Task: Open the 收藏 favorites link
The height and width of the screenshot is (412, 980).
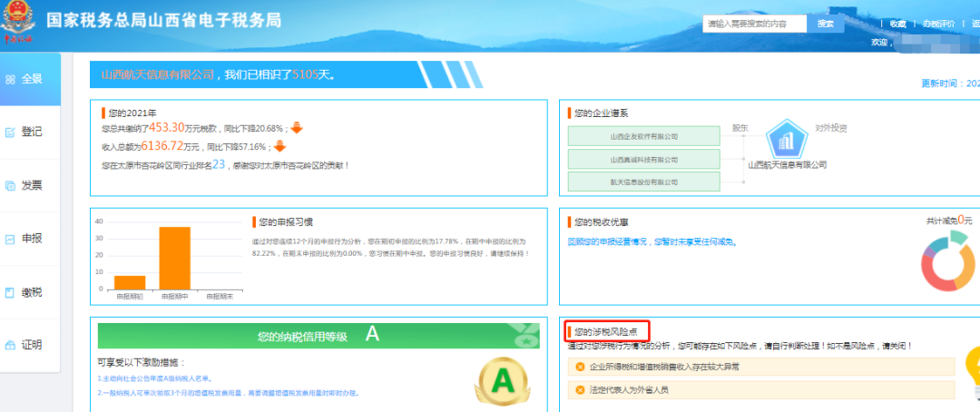Action: click(x=897, y=24)
